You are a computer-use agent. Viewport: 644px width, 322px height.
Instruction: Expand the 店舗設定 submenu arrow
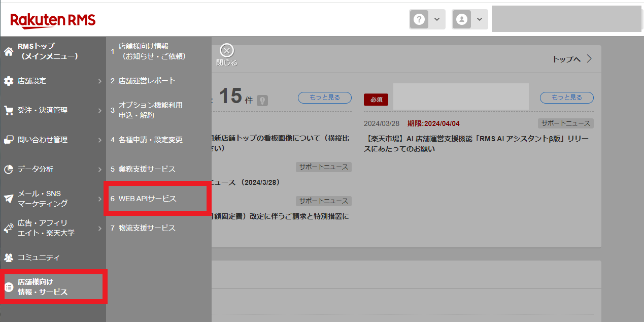pyautogui.click(x=100, y=81)
